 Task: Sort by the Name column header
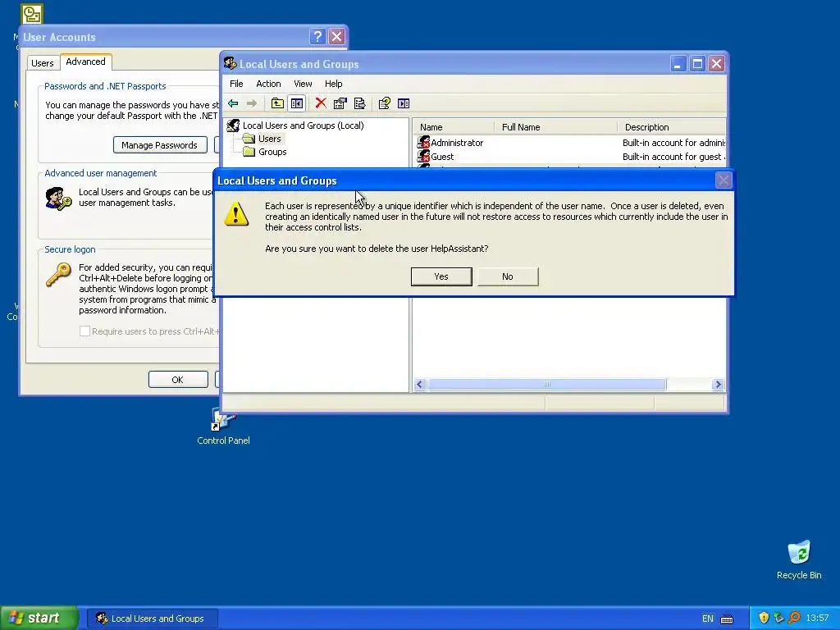click(454, 127)
